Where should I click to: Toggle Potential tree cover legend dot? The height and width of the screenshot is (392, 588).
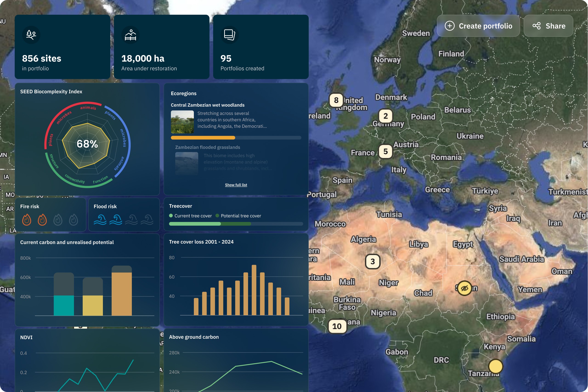217,216
